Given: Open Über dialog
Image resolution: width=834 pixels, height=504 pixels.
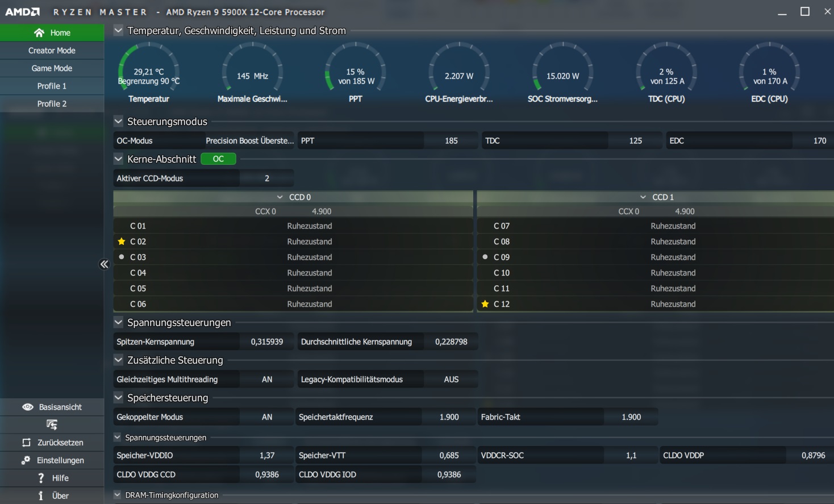Looking at the screenshot, I should coord(52,495).
